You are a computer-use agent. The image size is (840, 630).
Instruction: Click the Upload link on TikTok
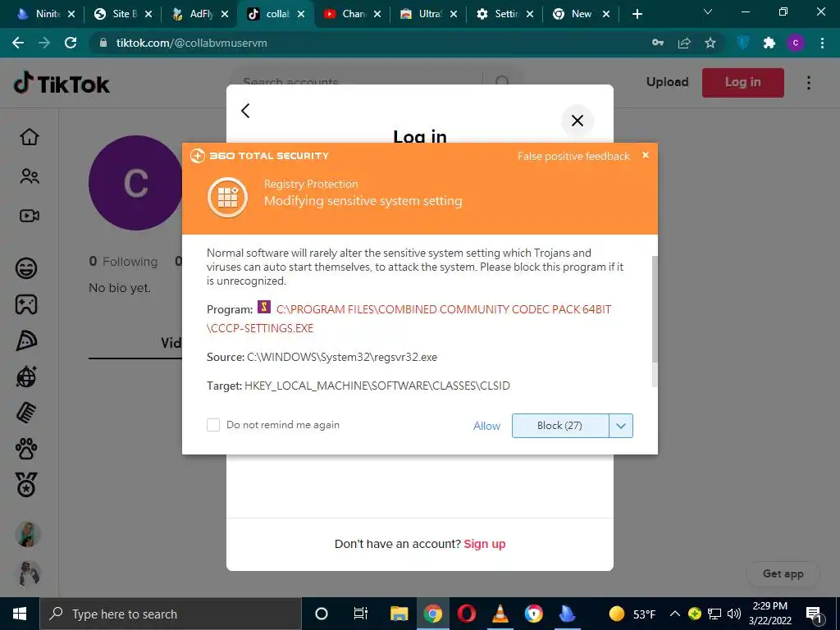[667, 82]
